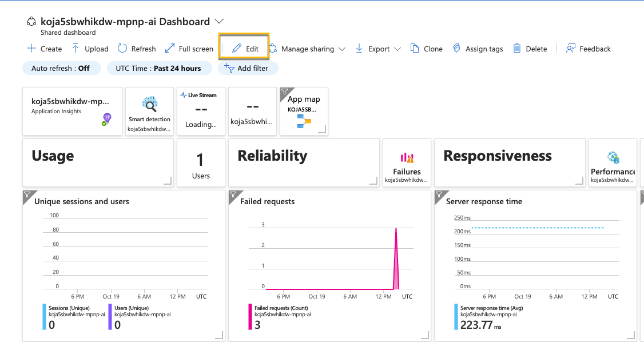The width and height of the screenshot is (644, 342).
Task: Open the Performance globe icon
Action: click(613, 157)
